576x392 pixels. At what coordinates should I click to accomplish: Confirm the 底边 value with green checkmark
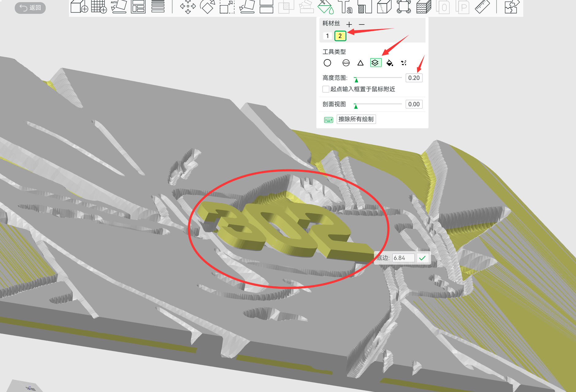pyautogui.click(x=422, y=258)
